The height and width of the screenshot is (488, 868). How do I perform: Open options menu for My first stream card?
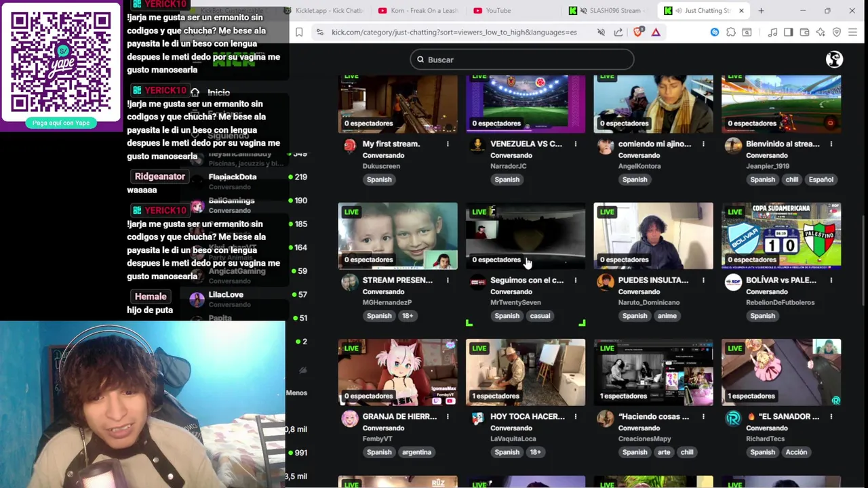448,144
